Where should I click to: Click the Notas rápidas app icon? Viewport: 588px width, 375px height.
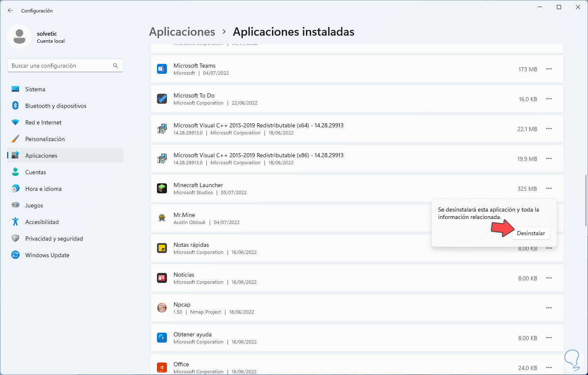pyautogui.click(x=162, y=248)
